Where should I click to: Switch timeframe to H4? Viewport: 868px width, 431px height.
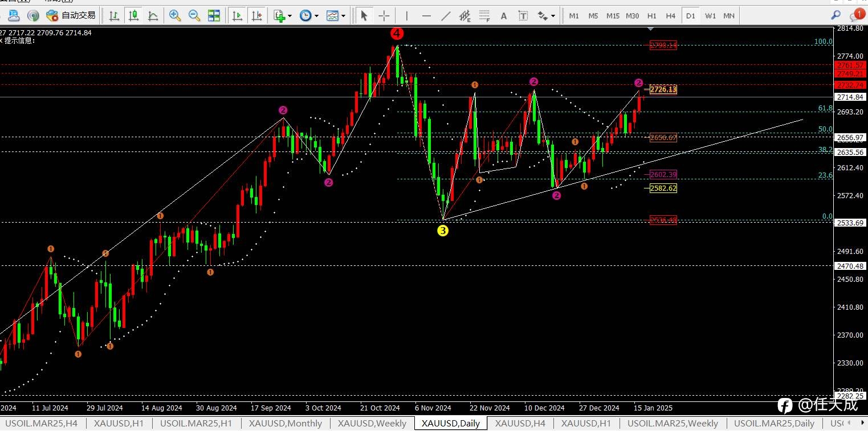click(x=671, y=16)
